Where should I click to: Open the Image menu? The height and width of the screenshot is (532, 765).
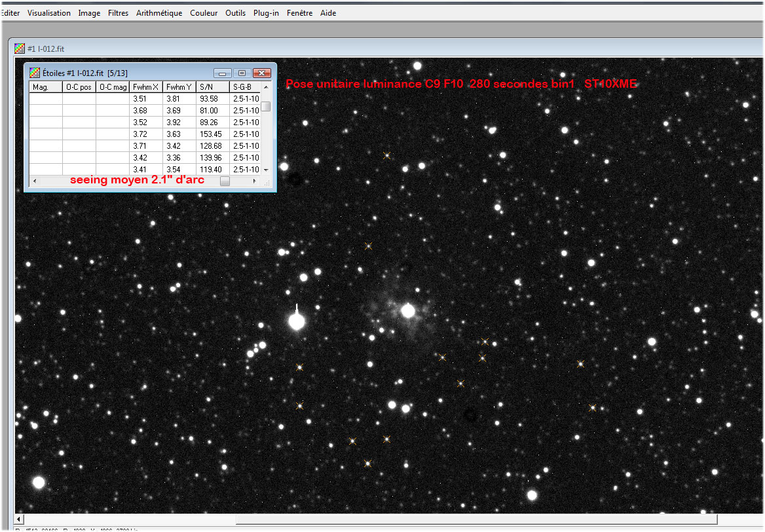pos(89,13)
